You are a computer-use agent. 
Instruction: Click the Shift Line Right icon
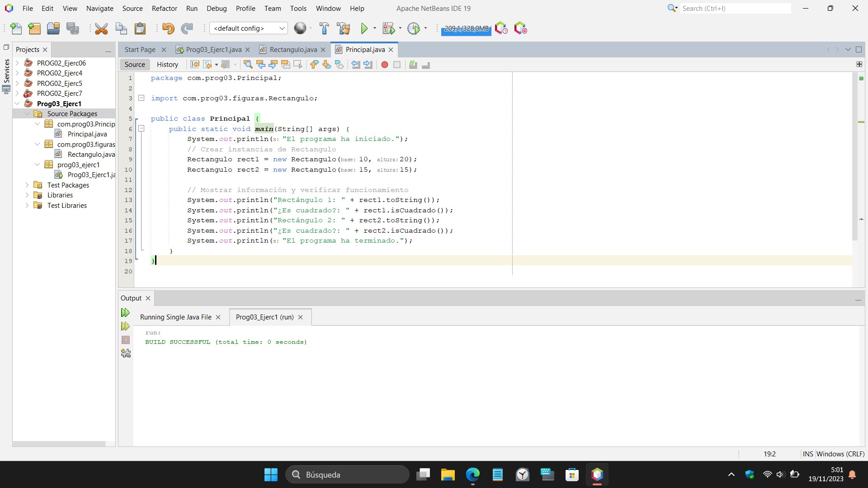click(368, 65)
